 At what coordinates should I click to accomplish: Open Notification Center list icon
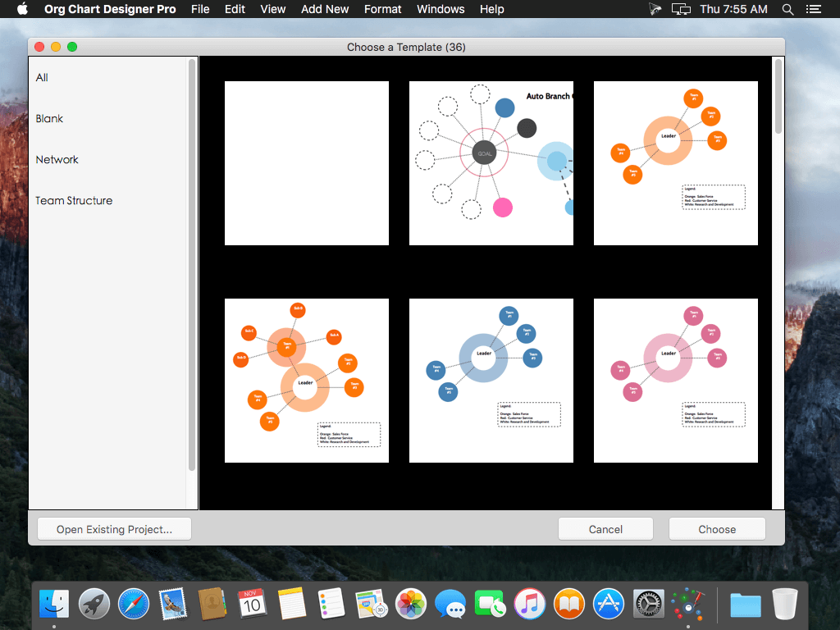pos(813,9)
